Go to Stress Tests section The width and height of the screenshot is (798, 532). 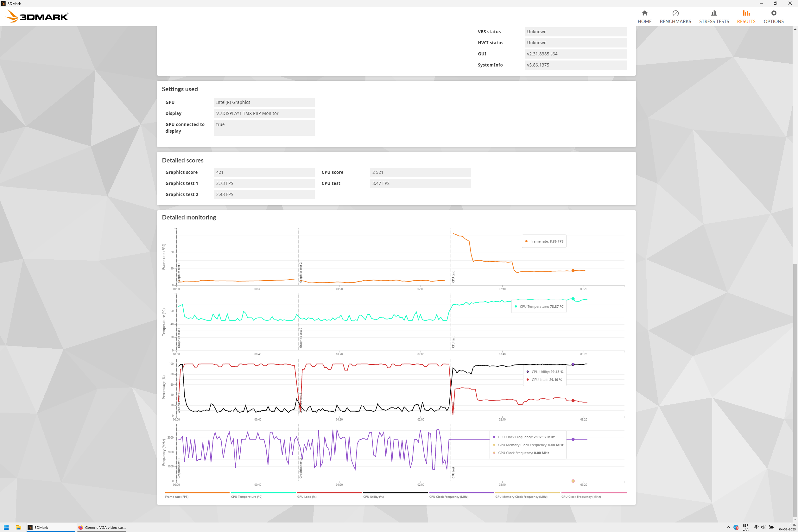coord(714,16)
